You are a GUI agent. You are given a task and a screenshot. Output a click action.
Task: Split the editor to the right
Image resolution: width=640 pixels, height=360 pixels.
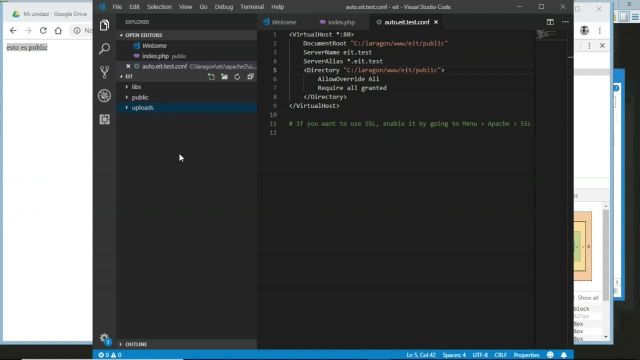tap(550, 22)
